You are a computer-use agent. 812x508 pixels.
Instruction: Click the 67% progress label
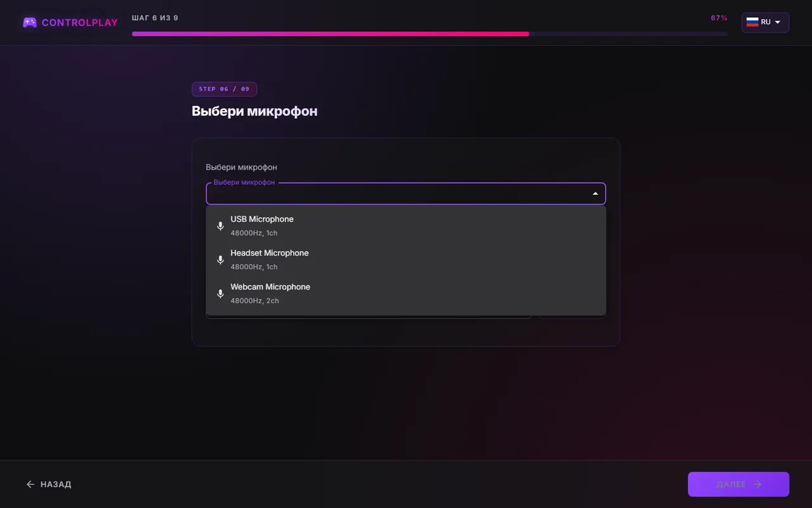(x=719, y=18)
